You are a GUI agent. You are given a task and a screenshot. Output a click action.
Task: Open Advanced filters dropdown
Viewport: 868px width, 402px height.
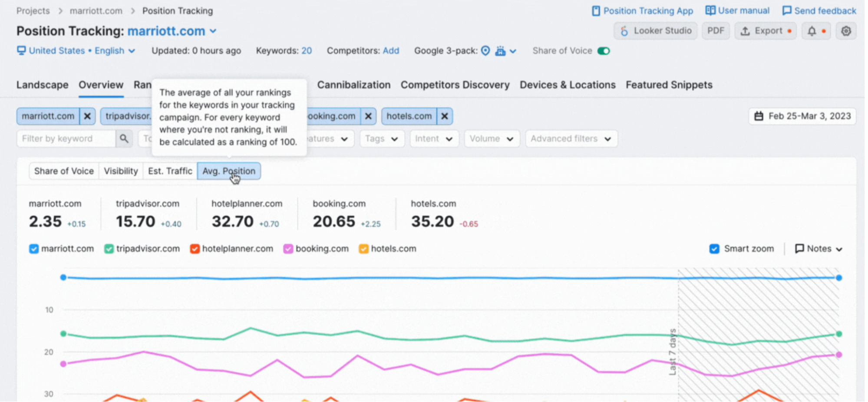(571, 139)
